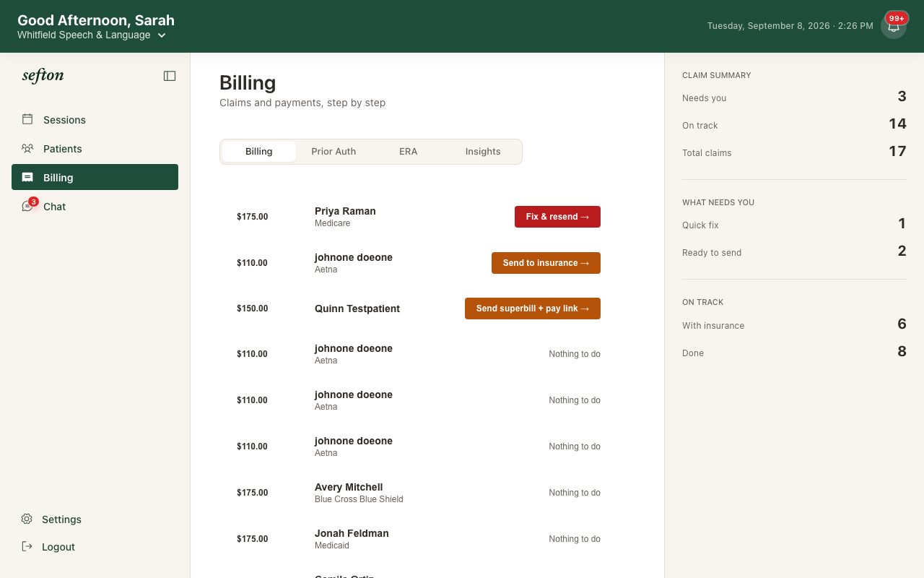Click the Chat bubble icon
Viewport: 924px width, 578px height.
pos(27,206)
